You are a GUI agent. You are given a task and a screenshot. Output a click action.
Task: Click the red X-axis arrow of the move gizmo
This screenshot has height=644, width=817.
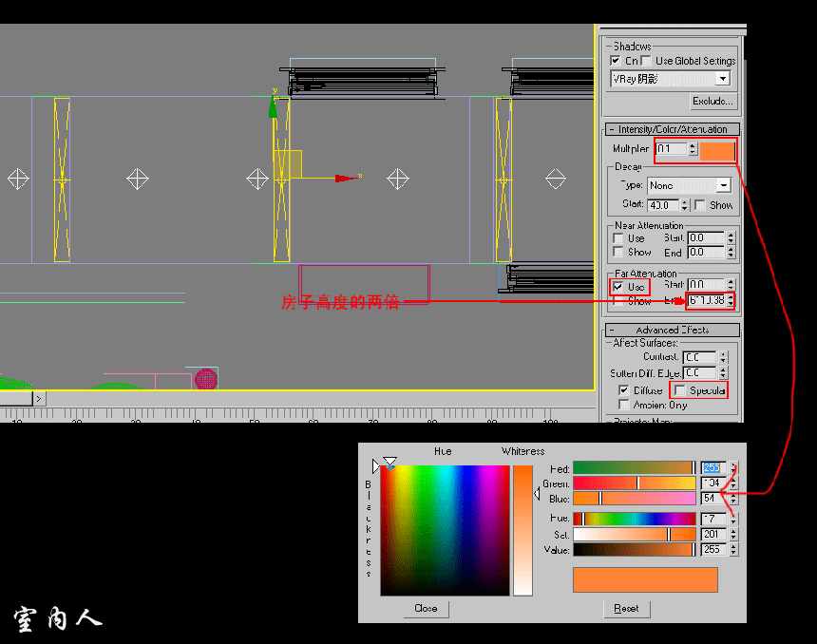tap(341, 177)
